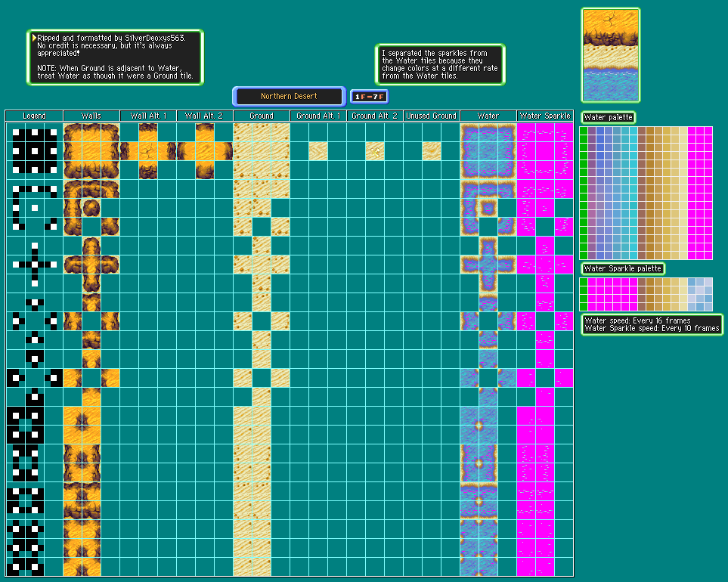Select the Unused Ground column header
728x582 pixels.
click(x=432, y=116)
